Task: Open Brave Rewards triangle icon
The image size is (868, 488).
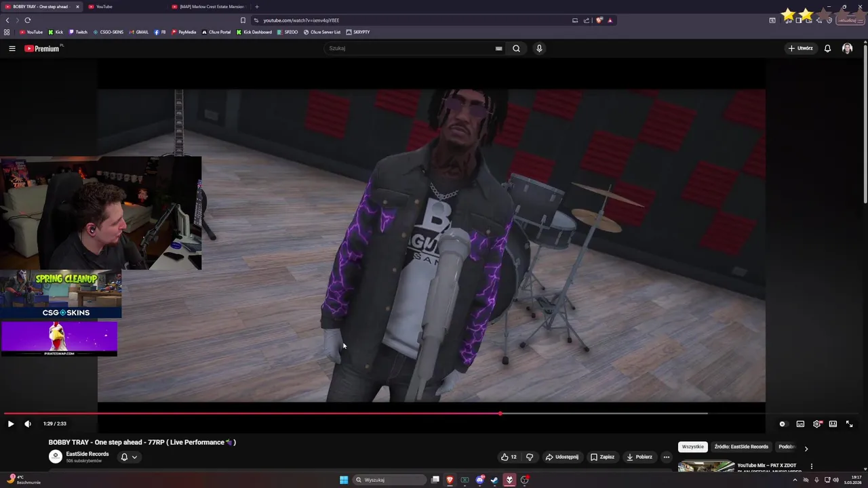Action: click(610, 20)
